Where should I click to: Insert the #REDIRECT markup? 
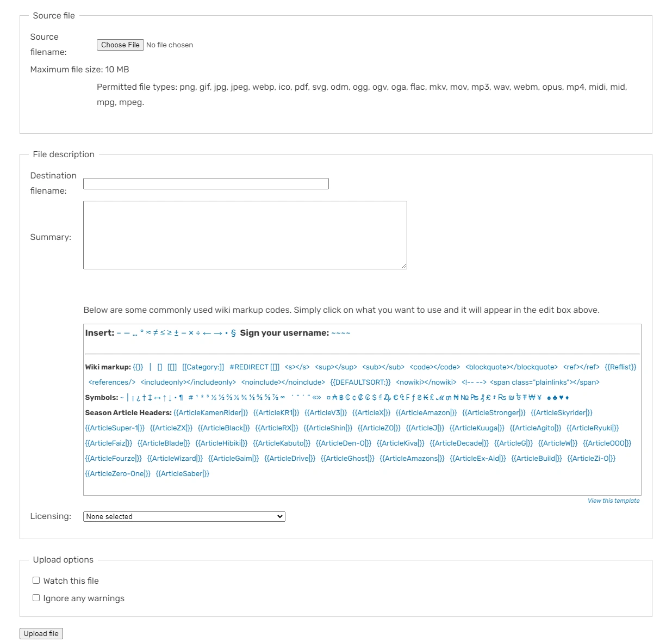254,367
